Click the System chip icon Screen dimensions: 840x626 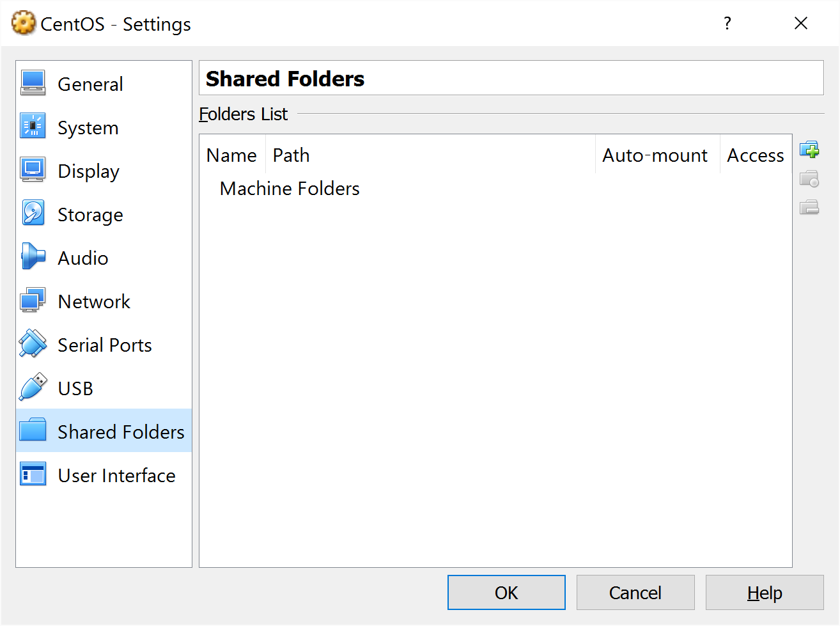pyautogui.click(x=33, y=127)
